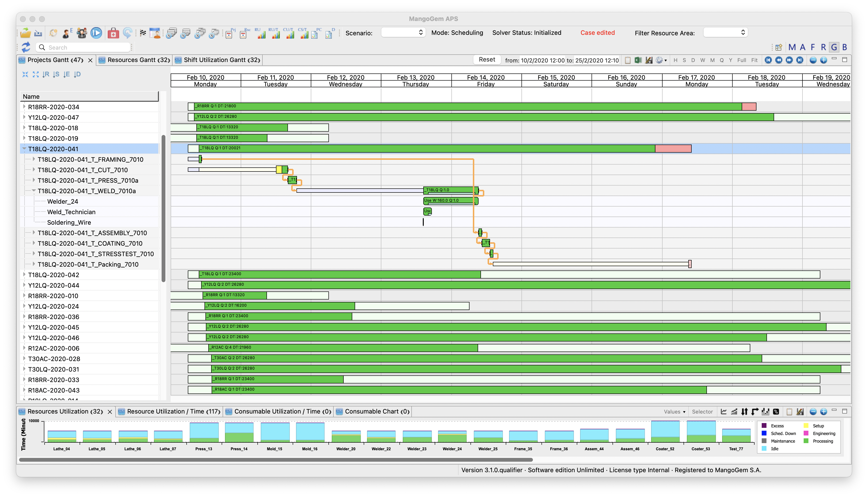
Task: Set timescale to W (week)
Action: pyautogui.click(x=703, y=60)
